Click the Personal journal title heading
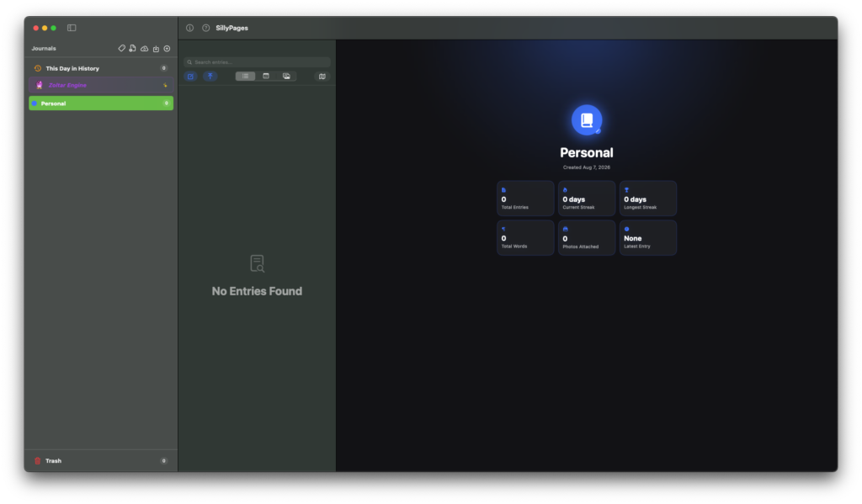The height and width of the screenshot is (504, 862). coord(587,153)
